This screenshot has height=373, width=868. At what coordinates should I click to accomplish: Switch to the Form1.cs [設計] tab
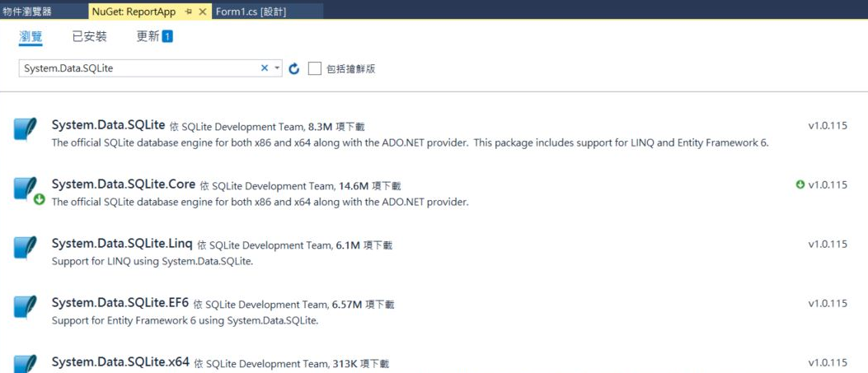(x=251, y=12)
